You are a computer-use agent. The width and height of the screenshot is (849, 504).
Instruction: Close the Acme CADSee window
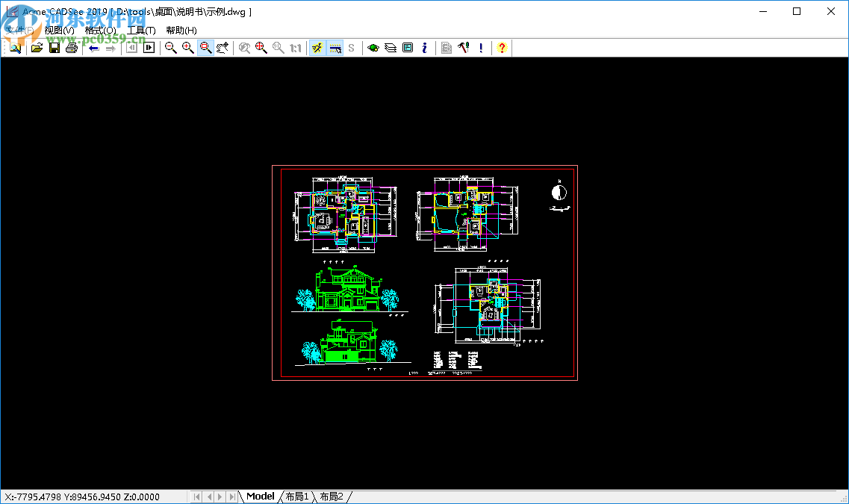coord(830,11)
